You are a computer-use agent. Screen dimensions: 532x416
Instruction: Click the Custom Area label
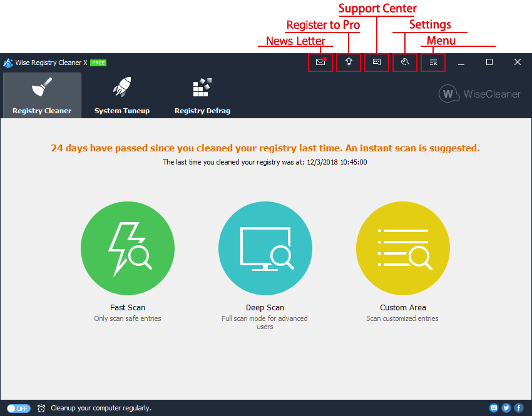[x=402, y=308]
